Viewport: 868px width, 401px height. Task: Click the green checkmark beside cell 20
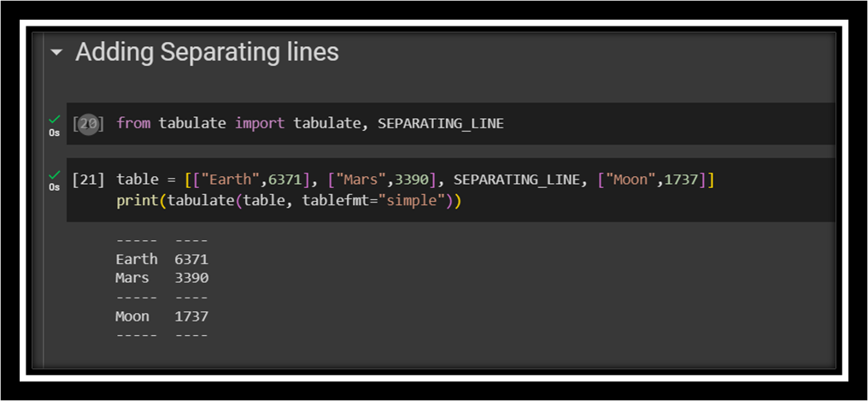pos(55,119)
